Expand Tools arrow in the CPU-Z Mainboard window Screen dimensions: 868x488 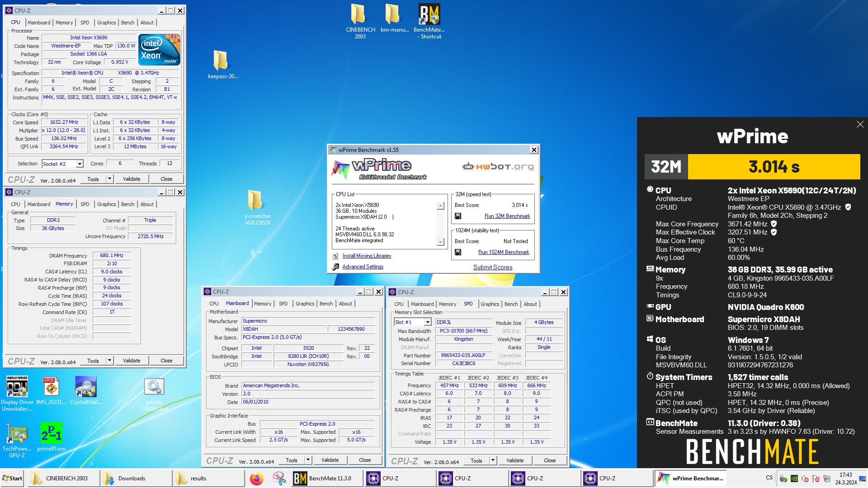(x=308, y=460)
